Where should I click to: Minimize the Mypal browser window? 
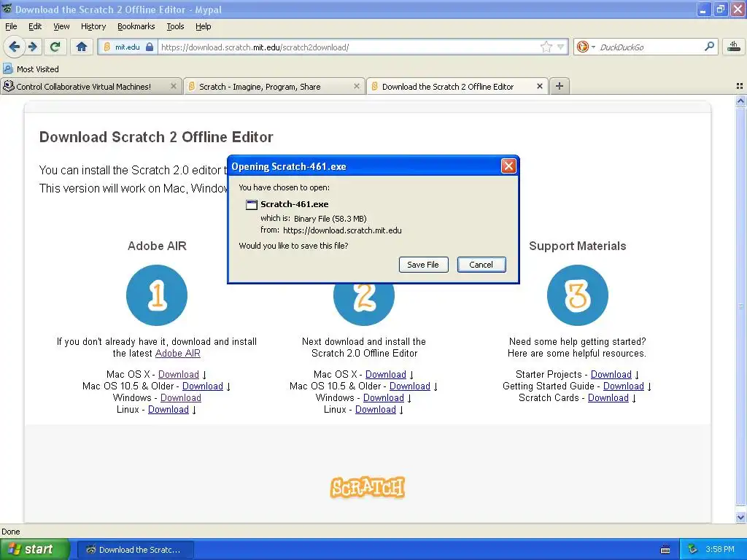click(703, 9)
